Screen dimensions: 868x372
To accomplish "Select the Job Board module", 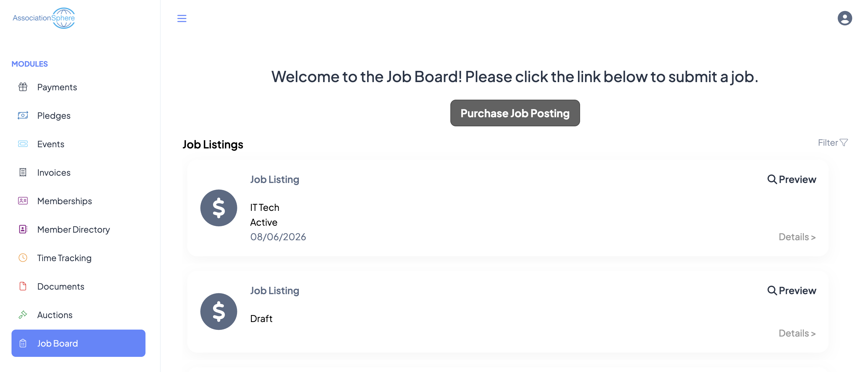I will tap(78, 343).
